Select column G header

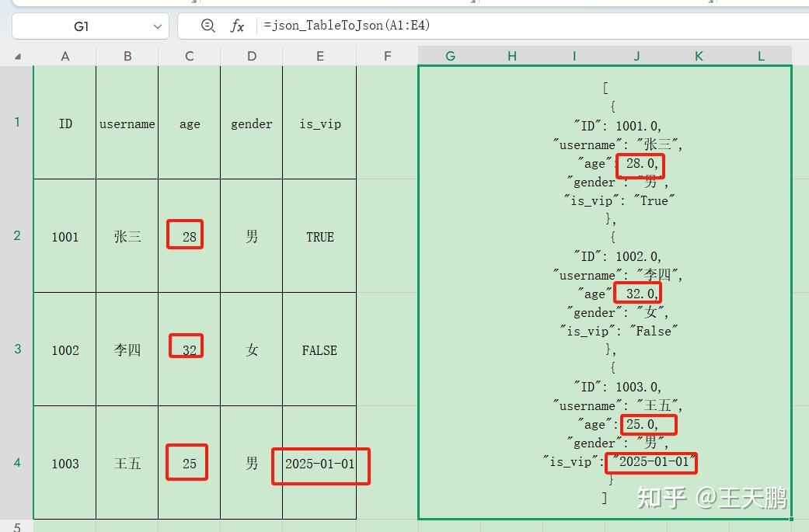450,55
